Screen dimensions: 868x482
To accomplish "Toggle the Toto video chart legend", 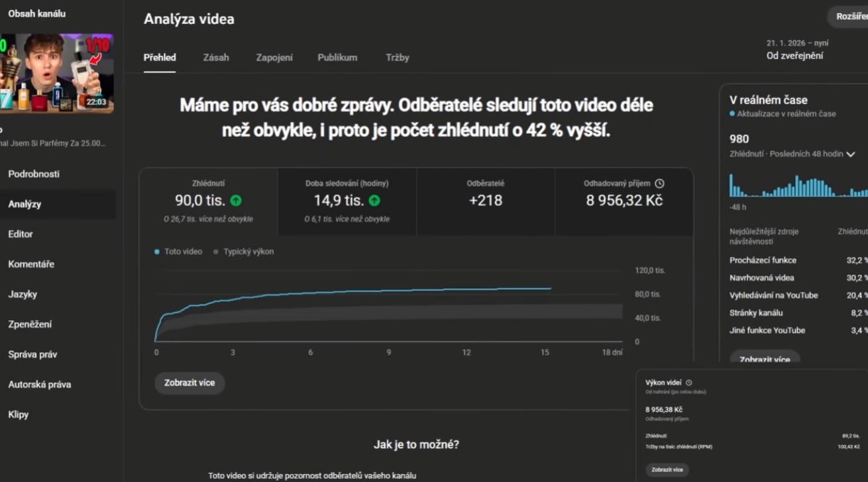I will pyautogui.click(x=180, y=252).
